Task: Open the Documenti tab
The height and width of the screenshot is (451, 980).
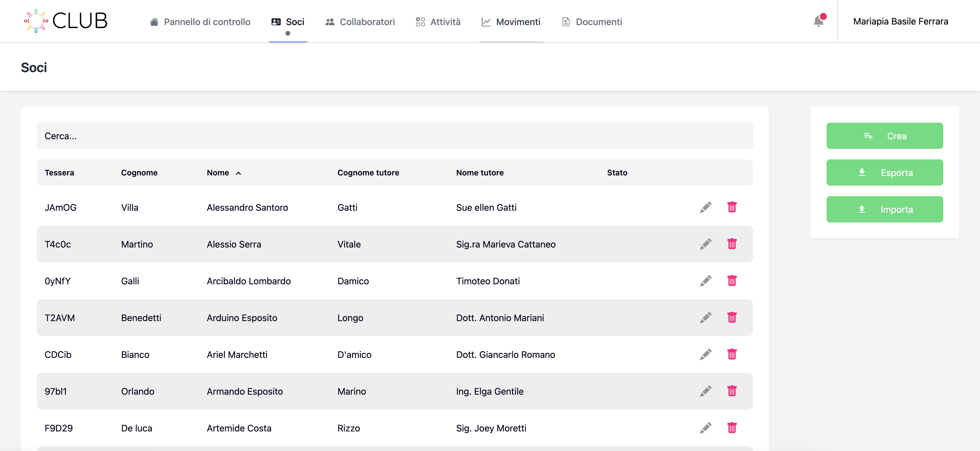Action: (x=592, y=22)
